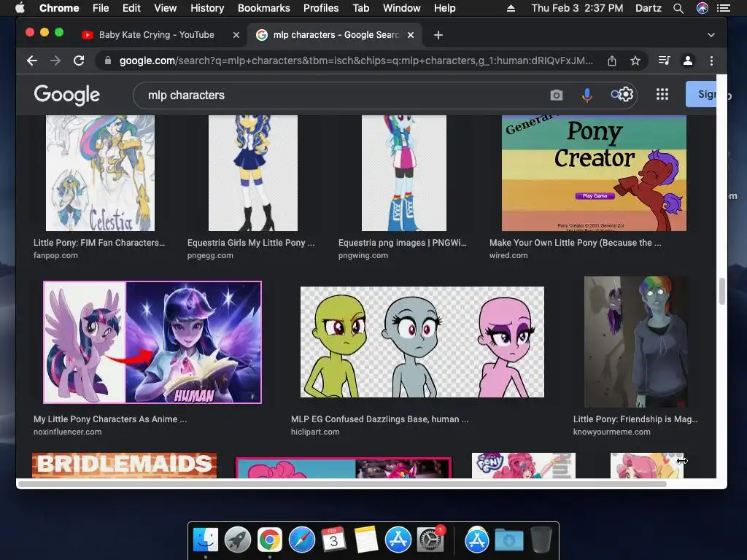Close the mlp characters Google Search tab
Viewport: 747px width, 560px height.
411,35
